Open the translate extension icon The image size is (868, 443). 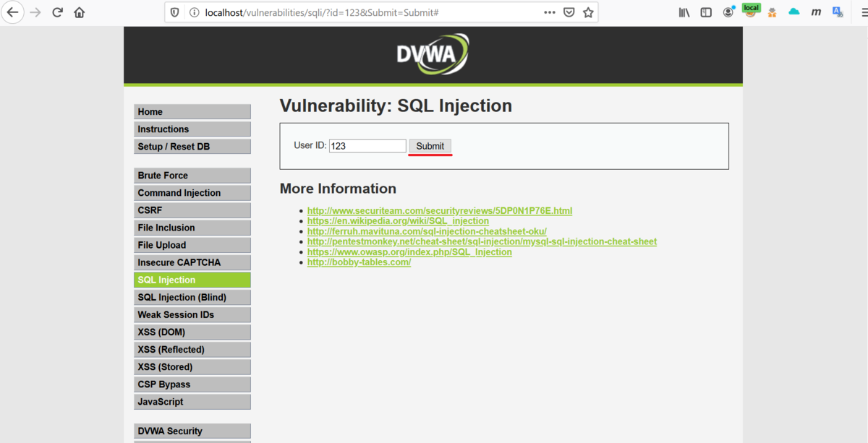(838, 12)
